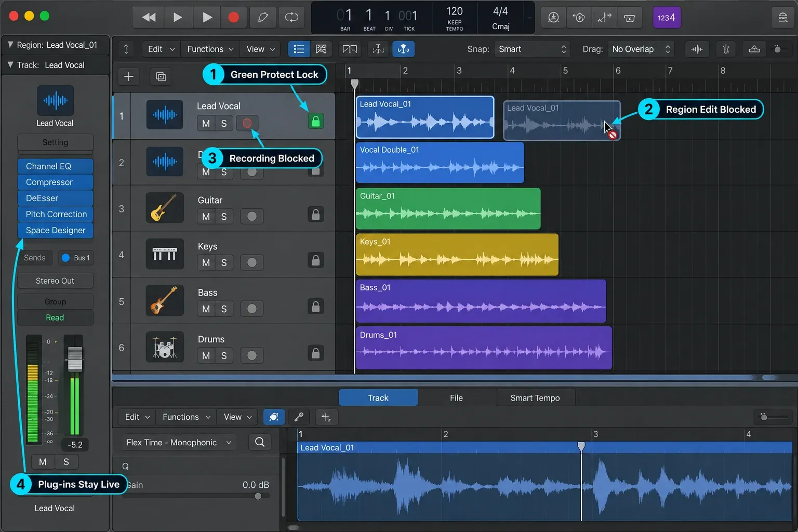This screenshot has height=532, width=798.
Task: Record-enable the Drums track
Action: click(252, 355)
